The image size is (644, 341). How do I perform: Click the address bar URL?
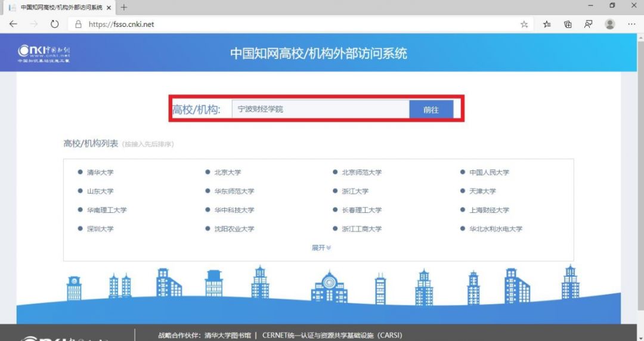(121, 24)
